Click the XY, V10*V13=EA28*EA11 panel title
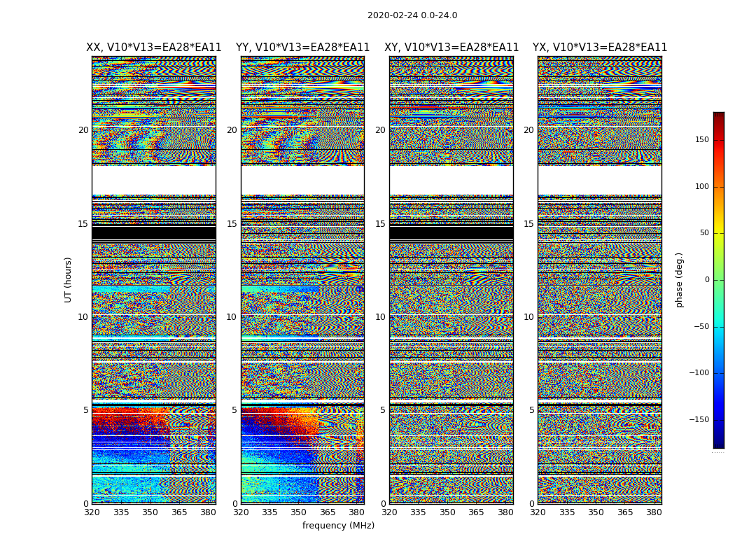 [451, 48]
